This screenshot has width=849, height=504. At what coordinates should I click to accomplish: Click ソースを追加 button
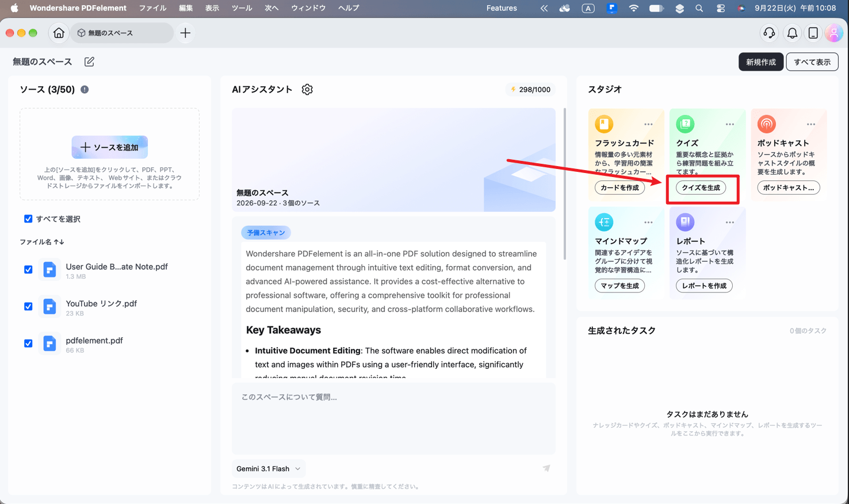(110, 147)
